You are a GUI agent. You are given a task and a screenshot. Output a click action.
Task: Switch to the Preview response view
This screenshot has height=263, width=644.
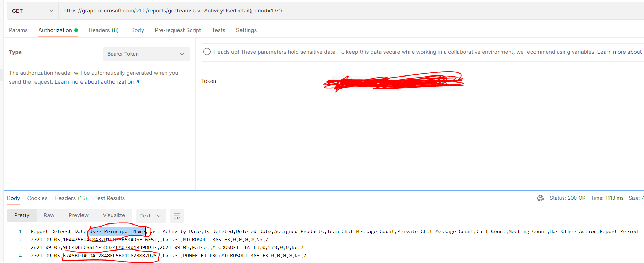point(79,215)
